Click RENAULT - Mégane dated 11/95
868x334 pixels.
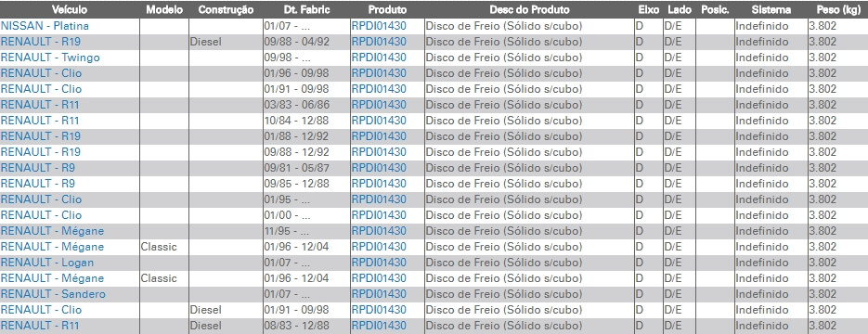tap(52, 231)
